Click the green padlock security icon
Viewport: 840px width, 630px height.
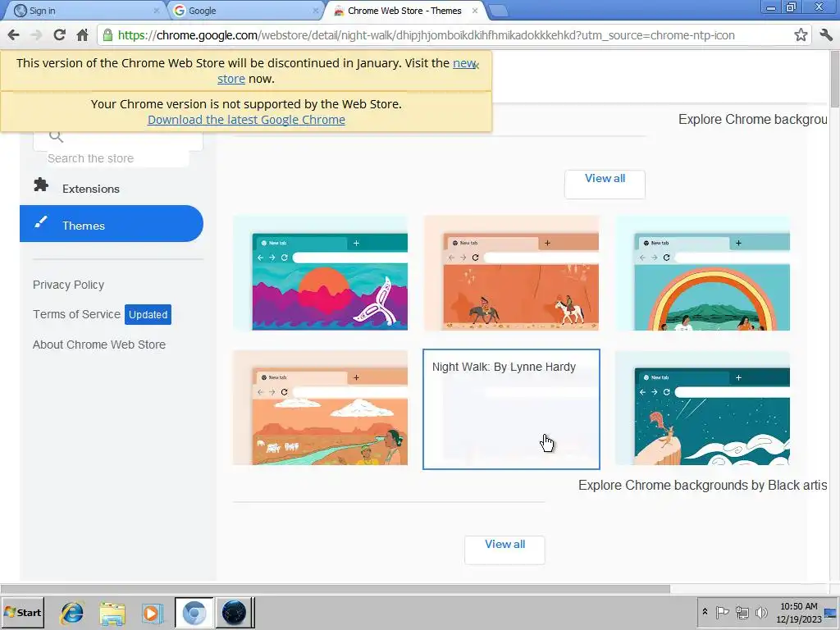(107, 35)
